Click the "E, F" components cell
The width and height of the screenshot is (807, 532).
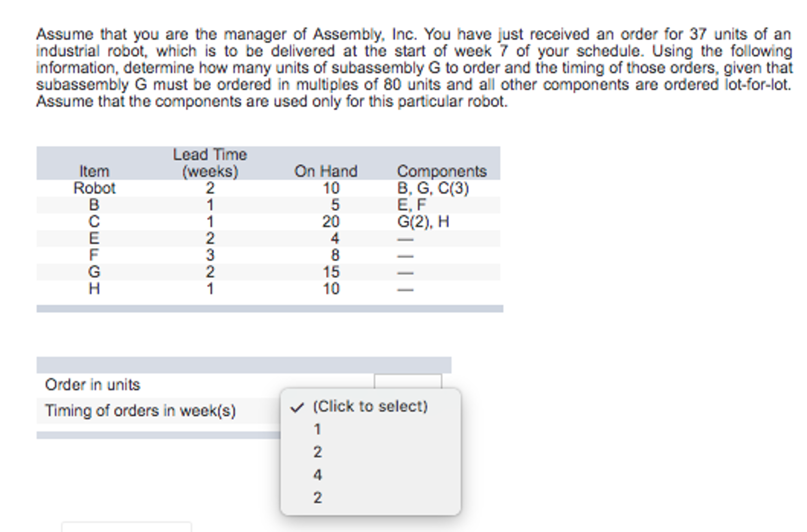(411, 205)
